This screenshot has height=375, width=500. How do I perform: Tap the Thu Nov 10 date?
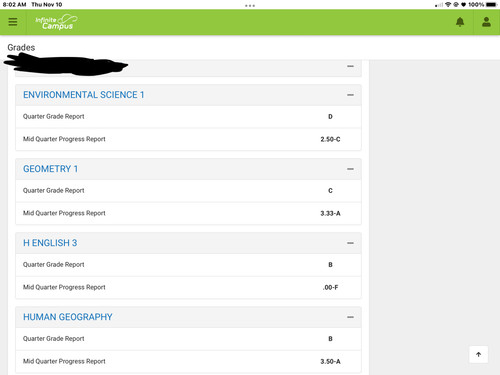point(47,5)
